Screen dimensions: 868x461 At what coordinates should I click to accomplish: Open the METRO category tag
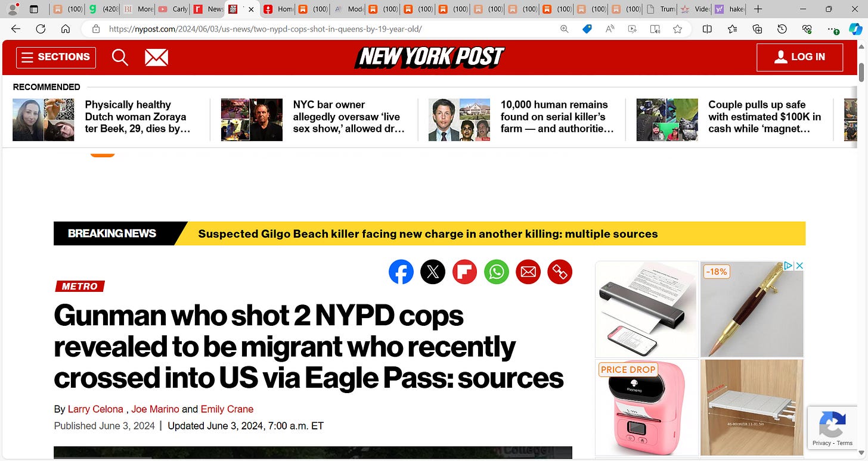[79, 286]
